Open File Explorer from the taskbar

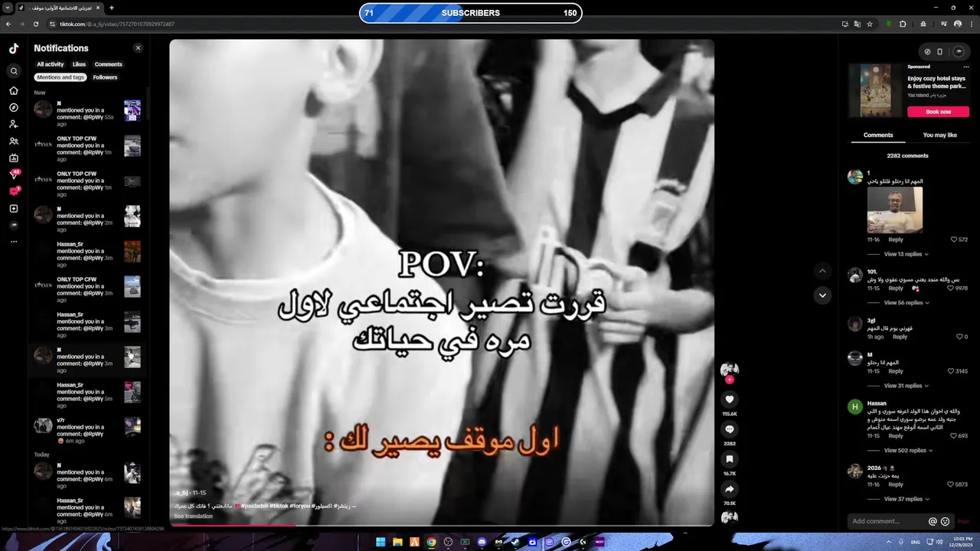(397, 543)
